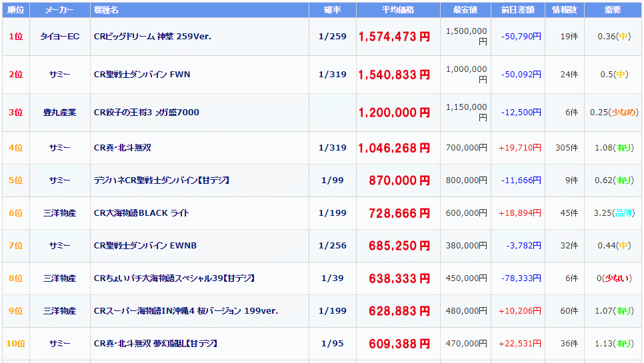644x363 pixels.
Task: Open CR大海物語BLACK ライト link
Action: 141,213
